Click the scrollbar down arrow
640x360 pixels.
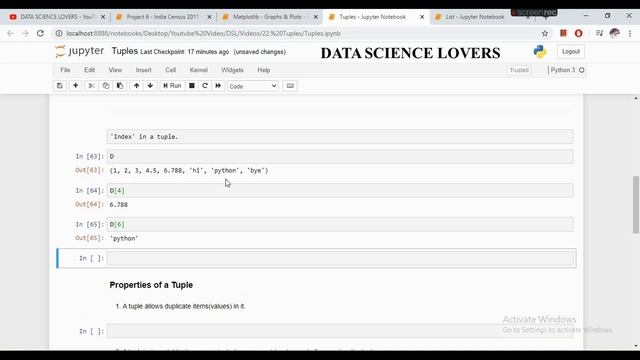tap(636, 346)
